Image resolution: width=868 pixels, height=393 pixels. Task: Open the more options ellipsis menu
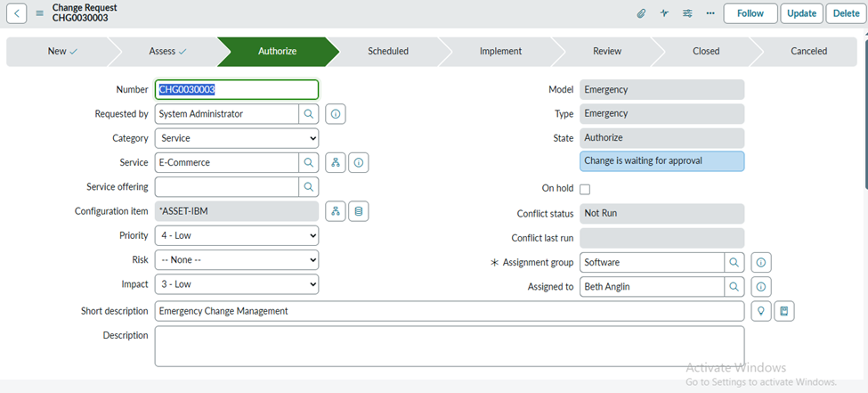(710, 13)
